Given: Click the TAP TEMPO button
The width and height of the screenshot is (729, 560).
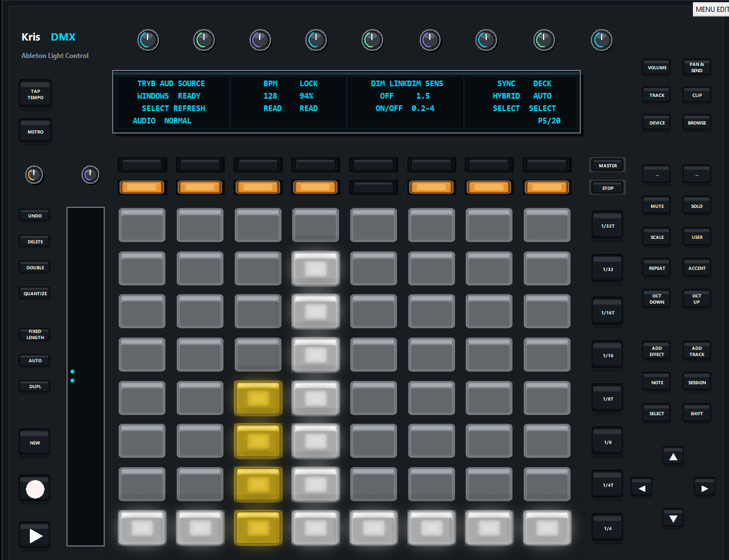Looking at the screenshot, I should (x=35, y=94).
